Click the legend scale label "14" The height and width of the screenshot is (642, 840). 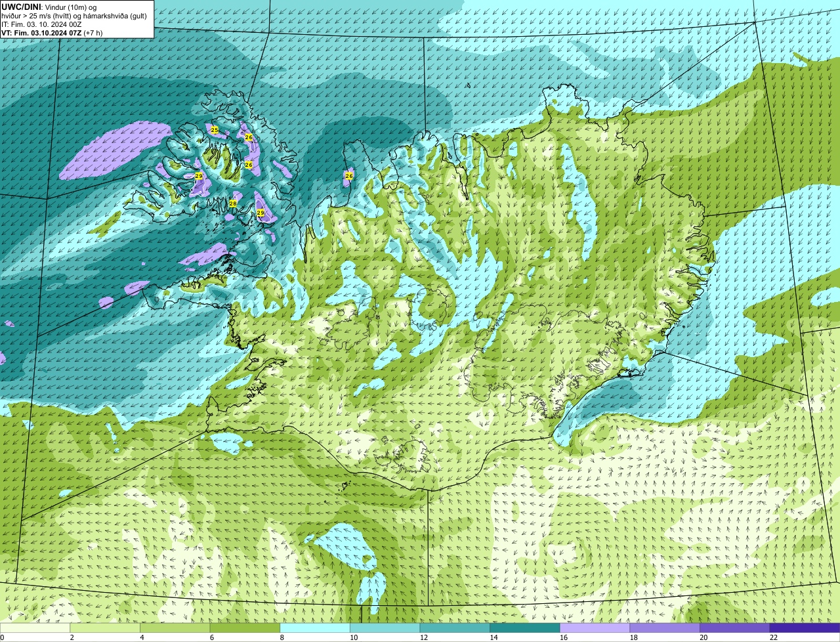click(493, 637)
